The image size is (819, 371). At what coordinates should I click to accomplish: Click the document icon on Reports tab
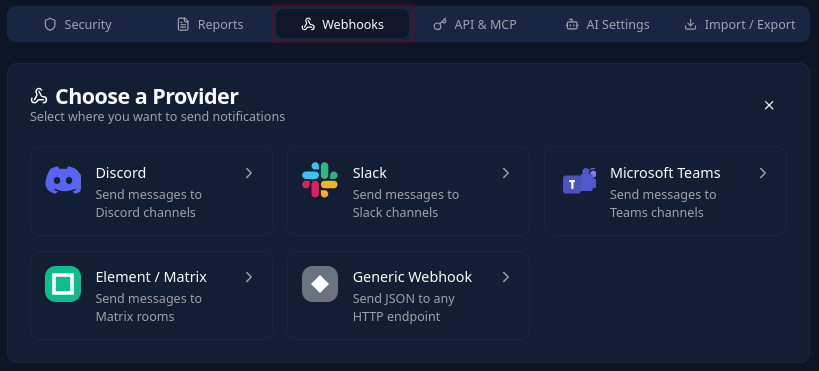pyautogui.click(x=183, y=25)
